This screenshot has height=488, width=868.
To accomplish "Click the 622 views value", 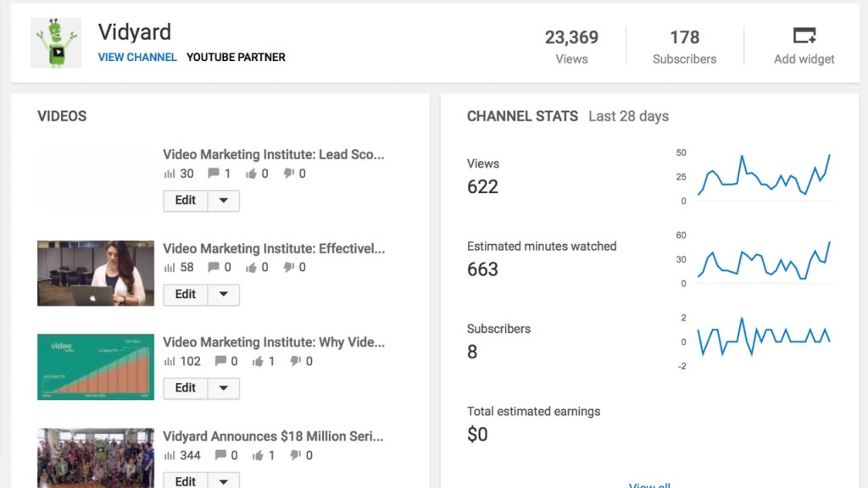I will [482, 186].
